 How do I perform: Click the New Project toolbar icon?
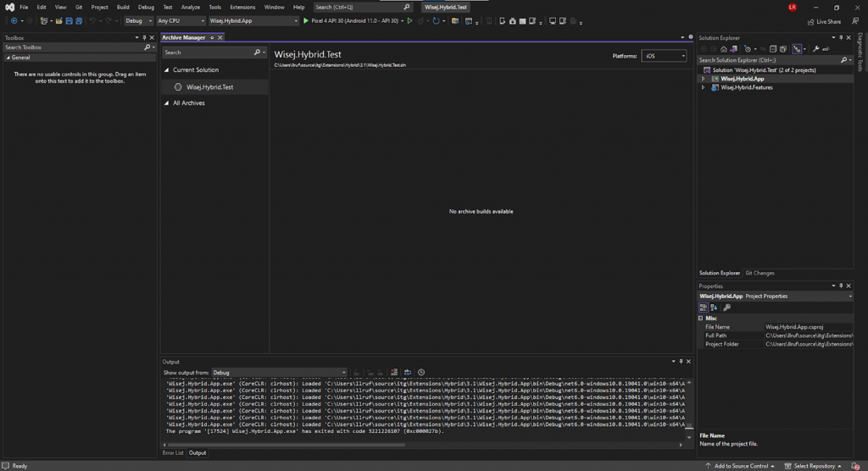44,21
